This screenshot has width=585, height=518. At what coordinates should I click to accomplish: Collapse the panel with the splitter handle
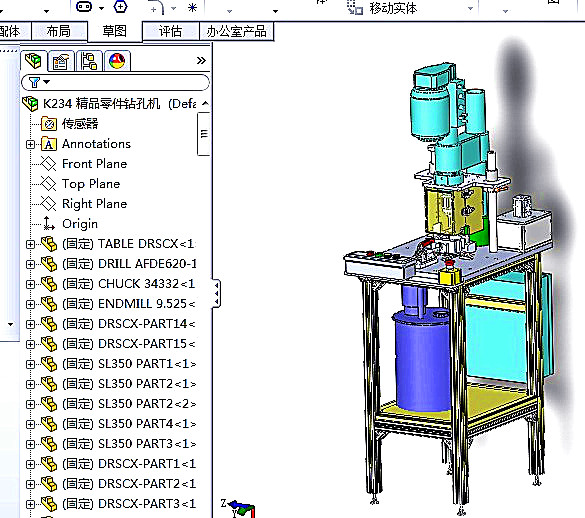click(x=216, y=294)
